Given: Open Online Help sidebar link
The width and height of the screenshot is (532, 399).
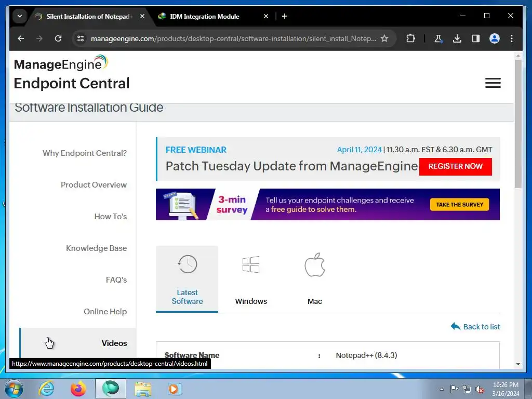Looking at the screenshot, I should click(105, 312).
